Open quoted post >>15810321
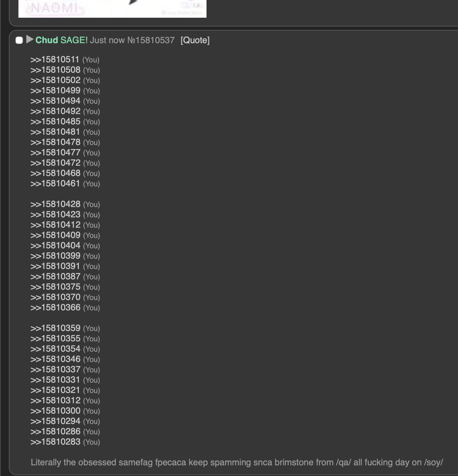Image resolution: width=458 pixels, height=476 pixels. point(55,390)
